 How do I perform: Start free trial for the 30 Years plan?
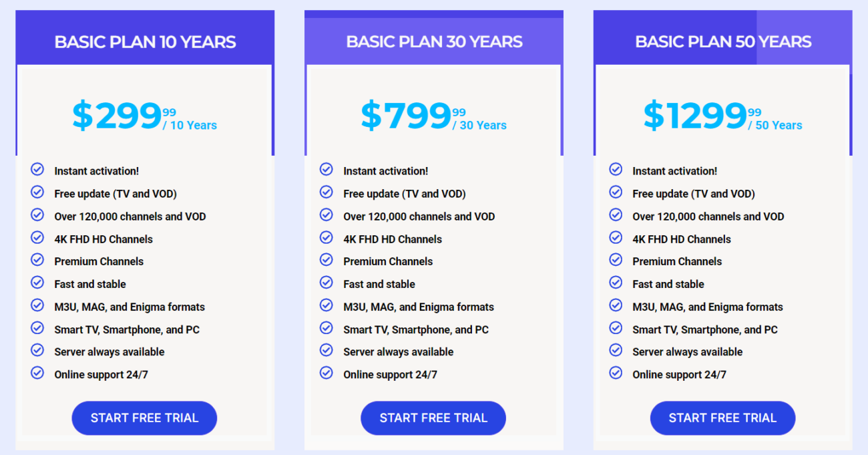[x=433, y=418]
